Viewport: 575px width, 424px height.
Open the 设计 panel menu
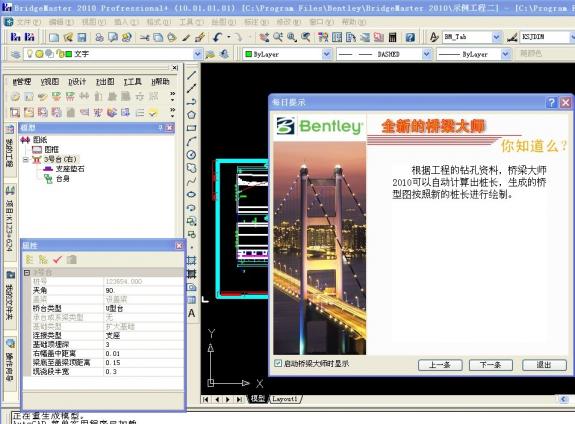click(x=77, y=81)
